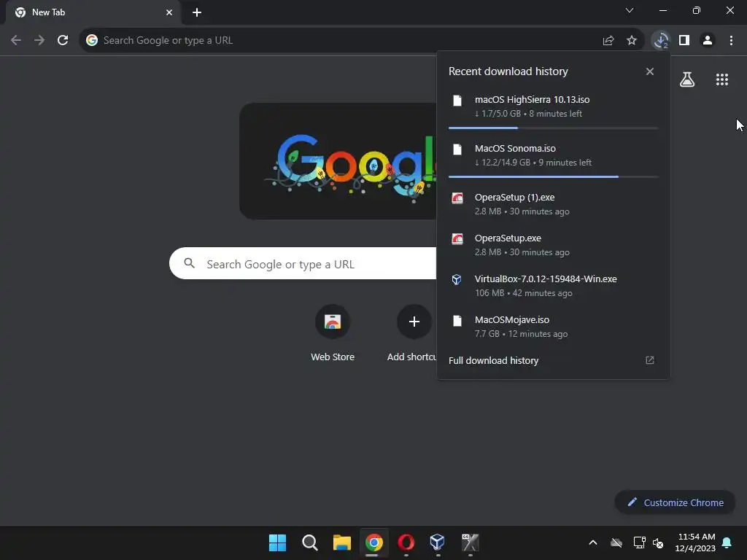The height and width of the screenshot is (560, 747).
Task: Click Sonoma download progress bar
Action: click(553, 176)
